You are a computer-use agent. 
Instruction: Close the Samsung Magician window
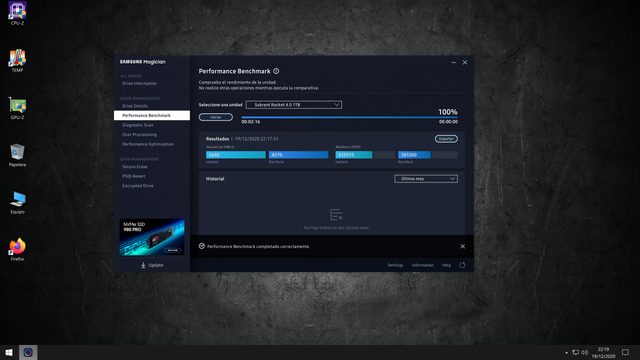coord(465,62)
